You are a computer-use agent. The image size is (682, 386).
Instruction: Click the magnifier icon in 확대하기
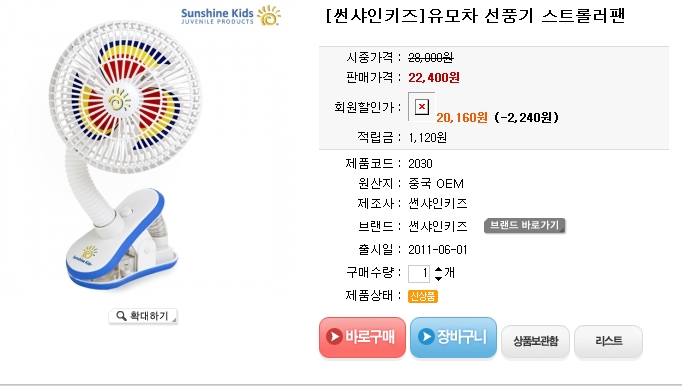point(121,316)
